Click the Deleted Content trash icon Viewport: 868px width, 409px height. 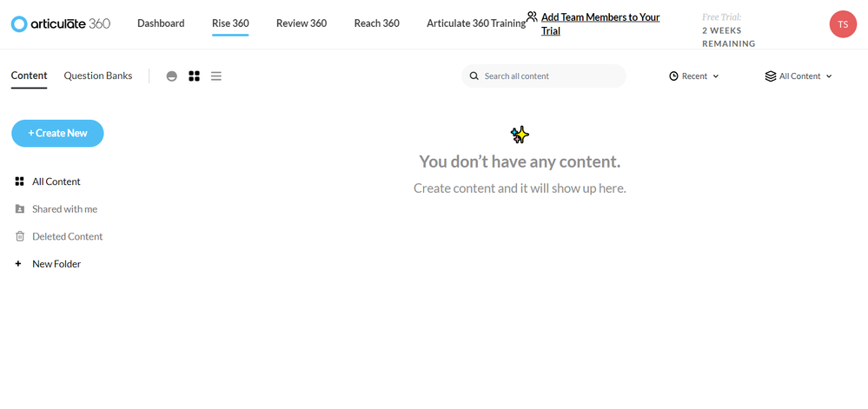click(20, 236)
